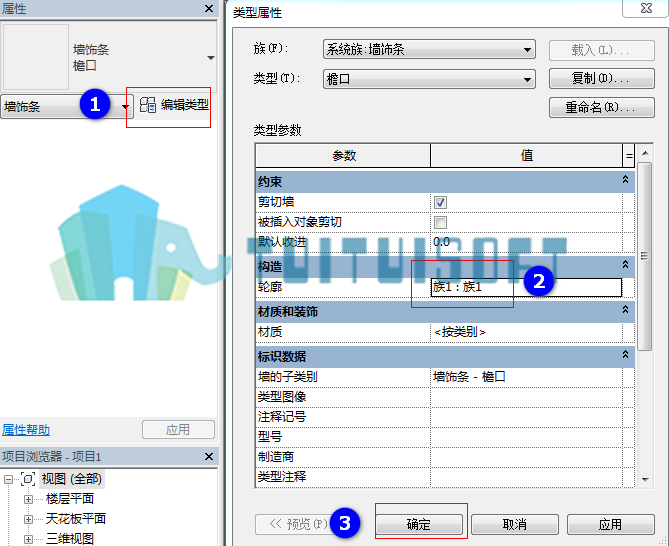Select the 楼层平面 tree item
This screenshot has width=669, height=546.
pos(70,499)
